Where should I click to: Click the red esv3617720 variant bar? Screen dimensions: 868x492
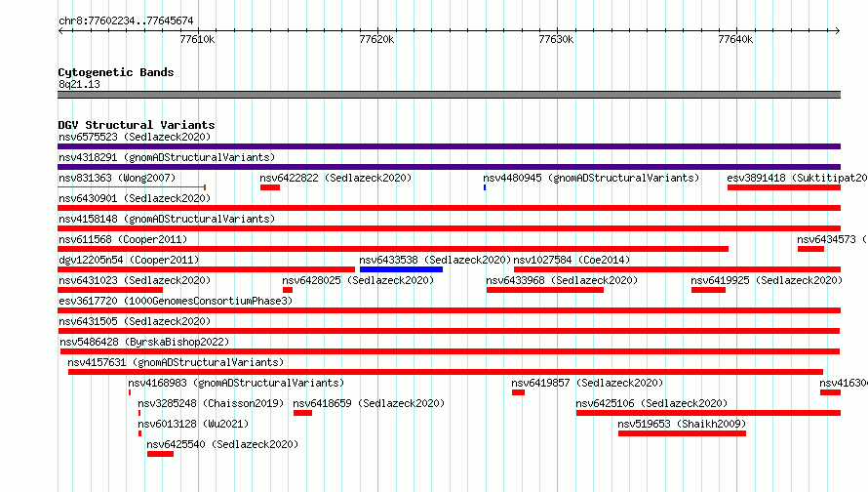click(449, 310)
